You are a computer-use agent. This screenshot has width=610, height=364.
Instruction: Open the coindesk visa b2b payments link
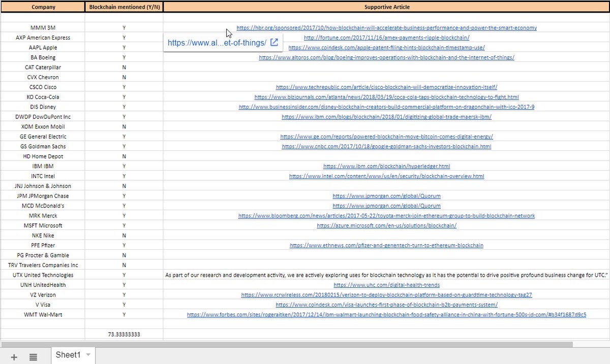(386, 305)
